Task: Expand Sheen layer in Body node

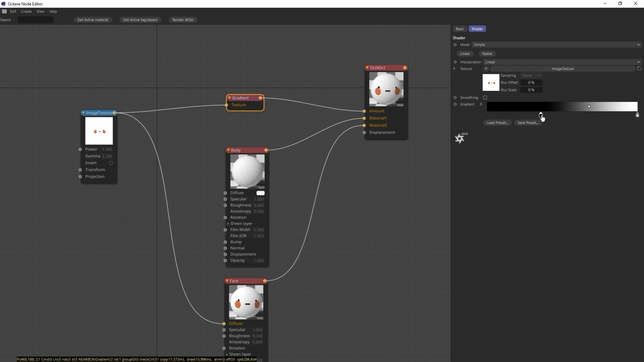Action: 228,224
